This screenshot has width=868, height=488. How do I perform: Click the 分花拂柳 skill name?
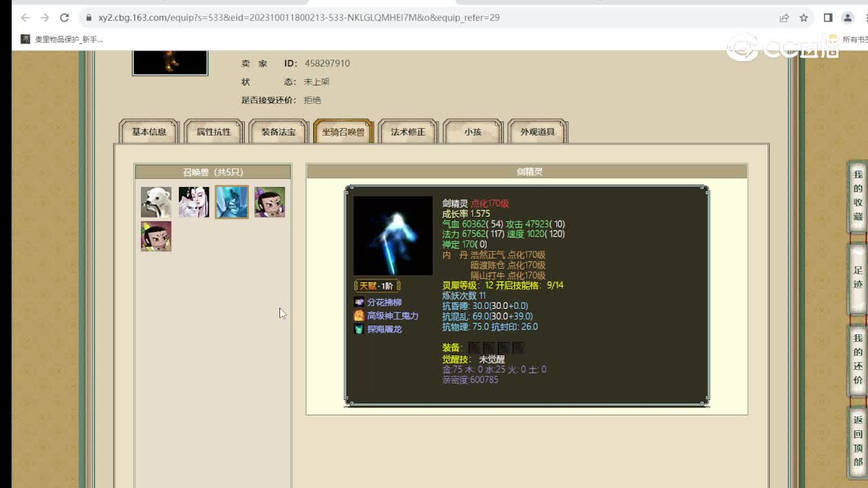point(384,302)
